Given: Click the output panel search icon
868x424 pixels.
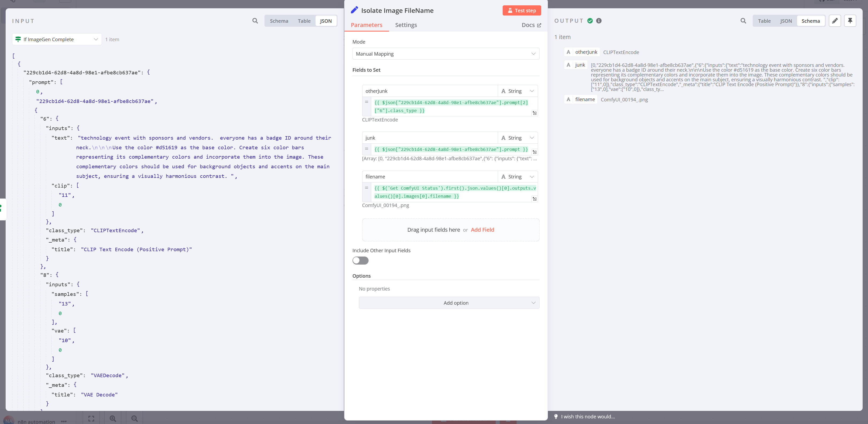Looking at the screenshot, I should point(743,21).
